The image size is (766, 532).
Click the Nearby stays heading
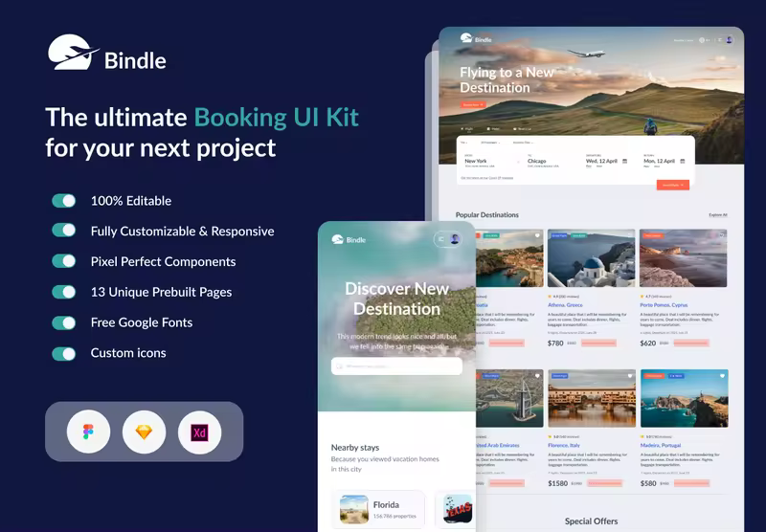pos(355,448)
